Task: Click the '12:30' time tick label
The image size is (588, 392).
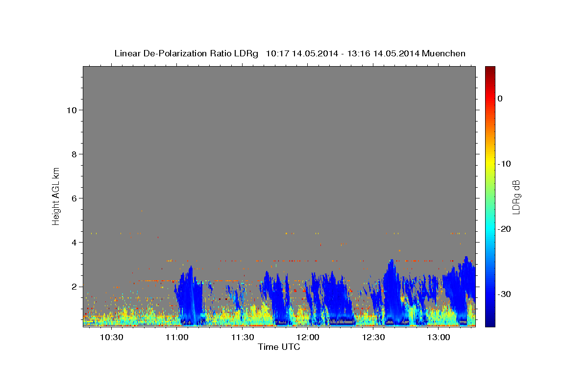Action: pos(373,337)
